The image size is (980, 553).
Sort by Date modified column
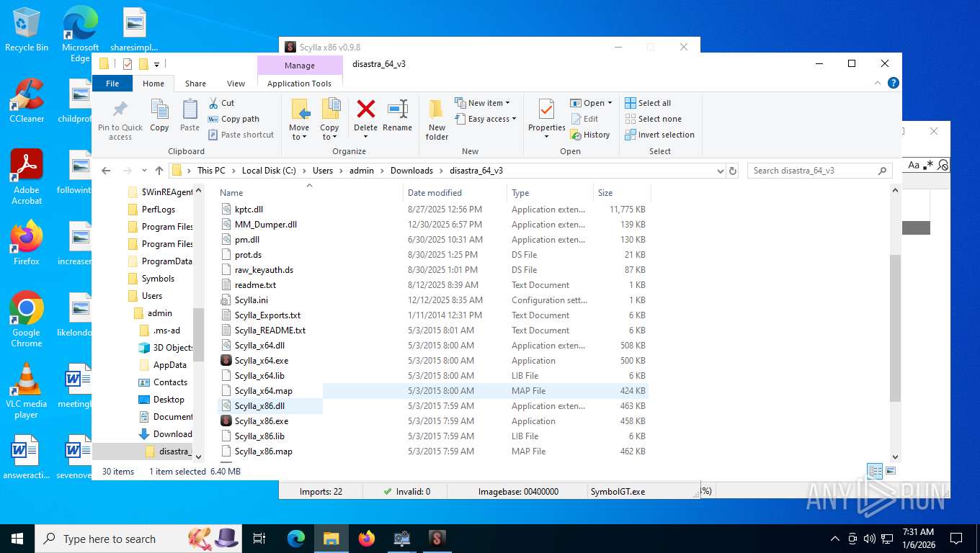tap(455, 192)
